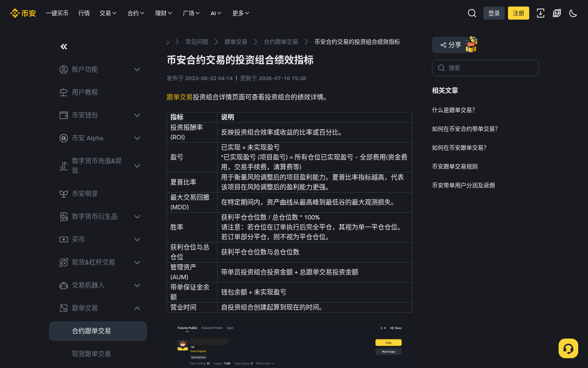588x368 pixels.
Task: Click 常见问题 breadcrumb link
Action: click(x=197, y=42)
